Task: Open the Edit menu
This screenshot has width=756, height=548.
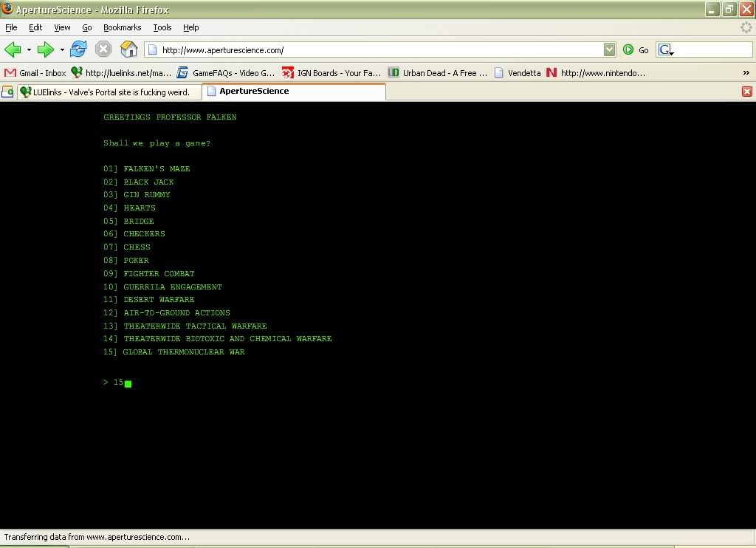Action: (x=35, y=27)
